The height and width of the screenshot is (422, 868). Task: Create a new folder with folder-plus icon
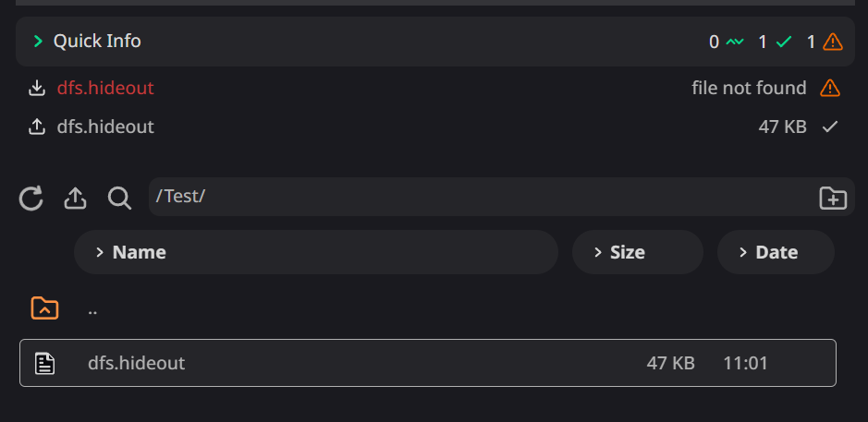(833, 198)
